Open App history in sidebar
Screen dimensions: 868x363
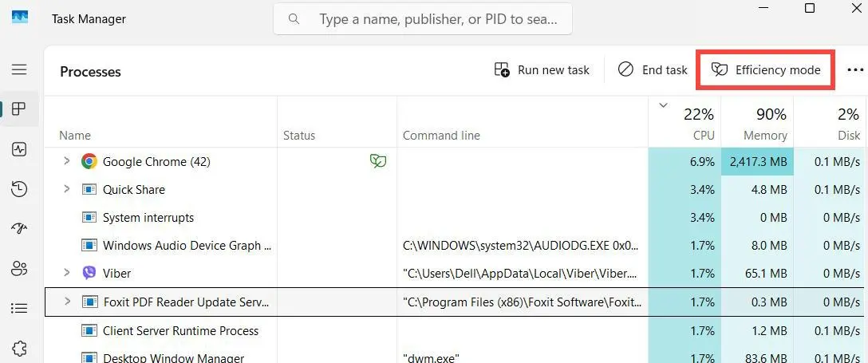tap(19, 189)
